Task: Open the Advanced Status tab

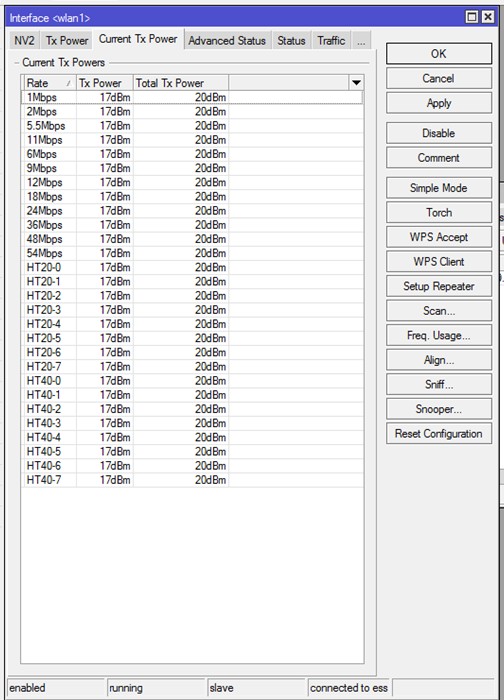Action: click(x=227, y=41)
